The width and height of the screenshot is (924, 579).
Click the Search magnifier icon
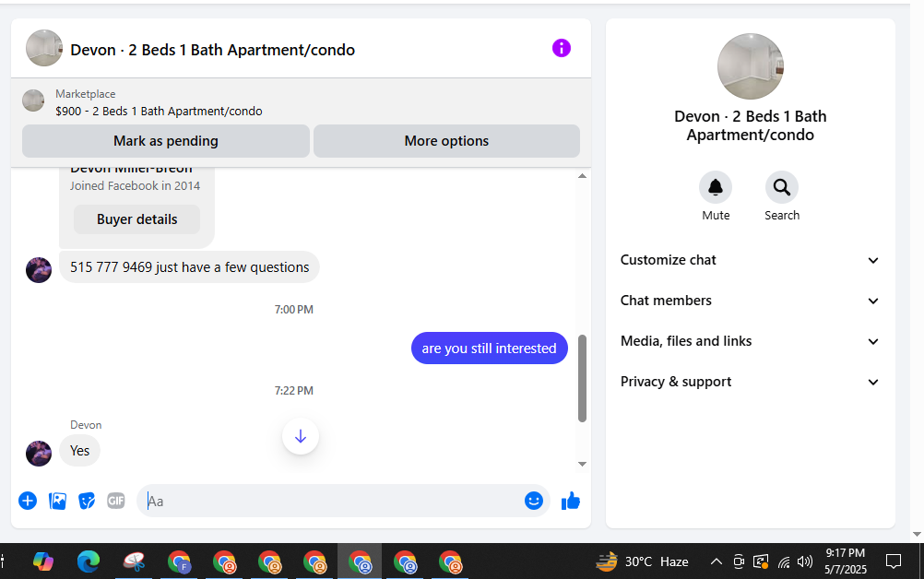(781, 187)
